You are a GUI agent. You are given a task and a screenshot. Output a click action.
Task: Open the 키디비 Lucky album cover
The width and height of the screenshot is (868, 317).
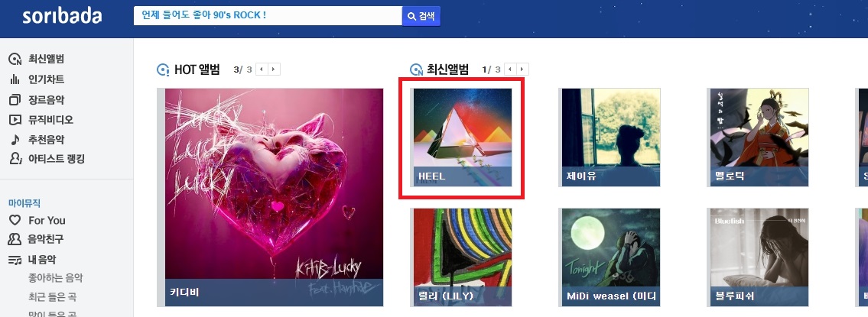(274, 197)
